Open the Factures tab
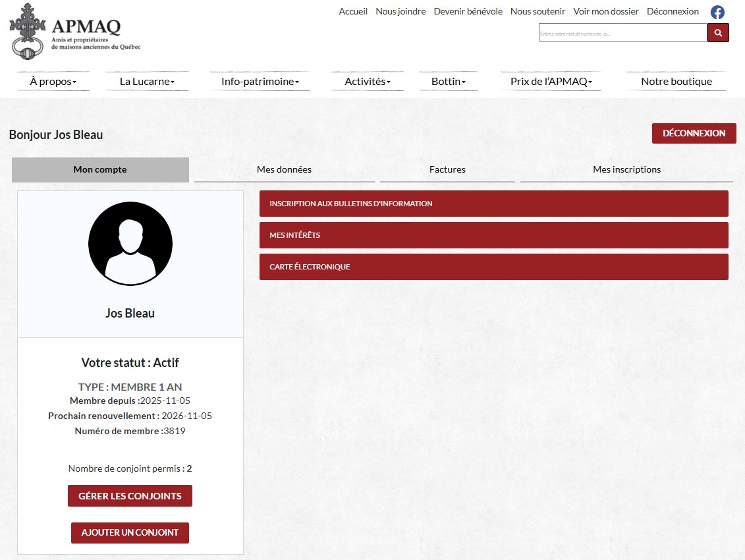The image size is (745, 560). pyautogui.click(x=447, y=169)
